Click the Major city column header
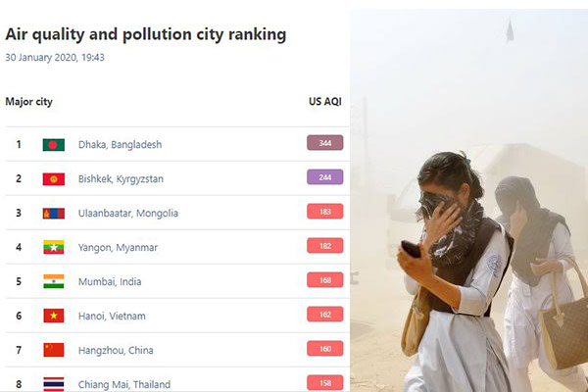588x392 pixels. point(28,102)
